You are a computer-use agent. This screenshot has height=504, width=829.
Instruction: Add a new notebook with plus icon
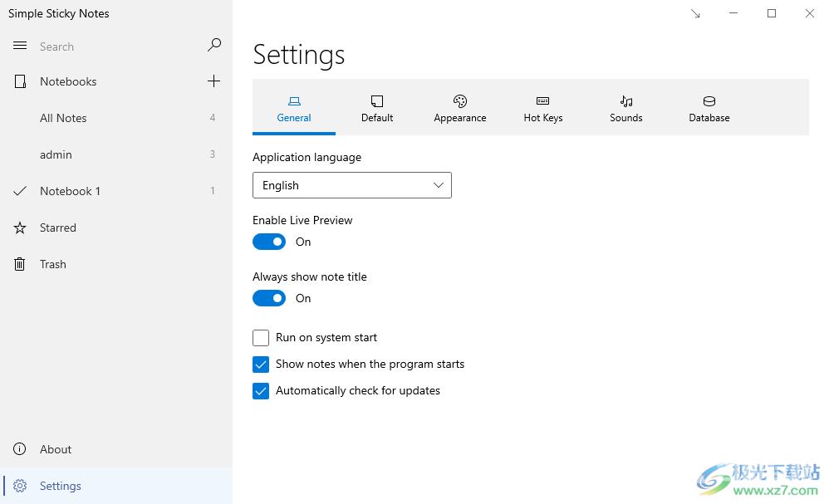pyautogui.click(x=213, y=81)
